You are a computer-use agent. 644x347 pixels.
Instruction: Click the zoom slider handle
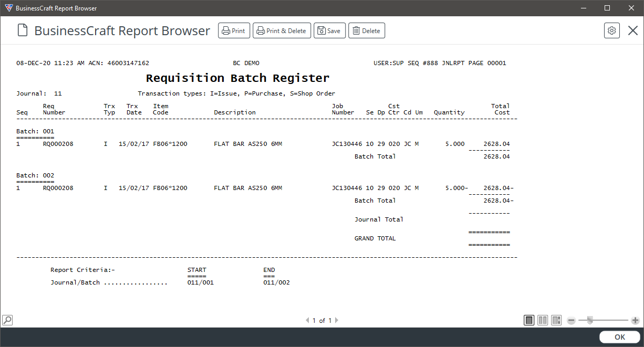tap(590, 320)
